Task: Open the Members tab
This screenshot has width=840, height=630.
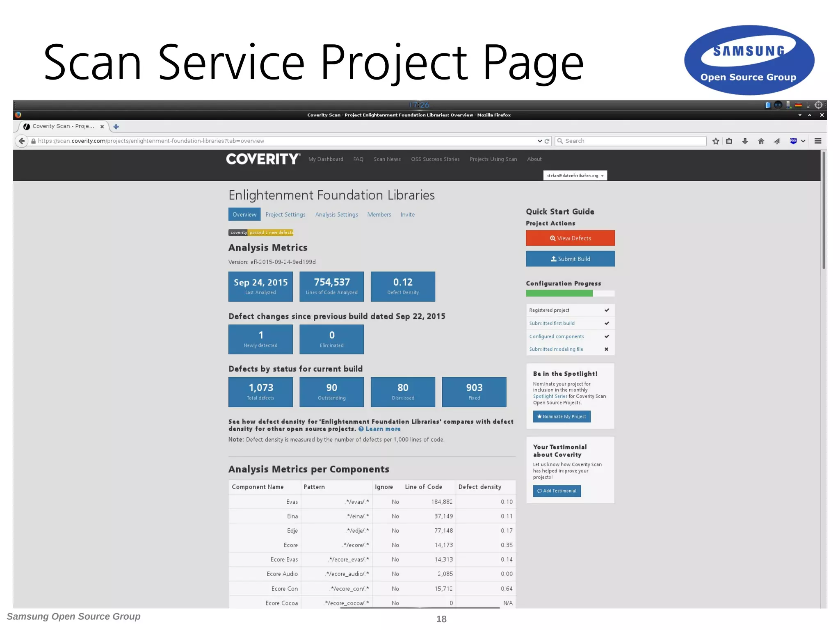Action: (379, 215)
